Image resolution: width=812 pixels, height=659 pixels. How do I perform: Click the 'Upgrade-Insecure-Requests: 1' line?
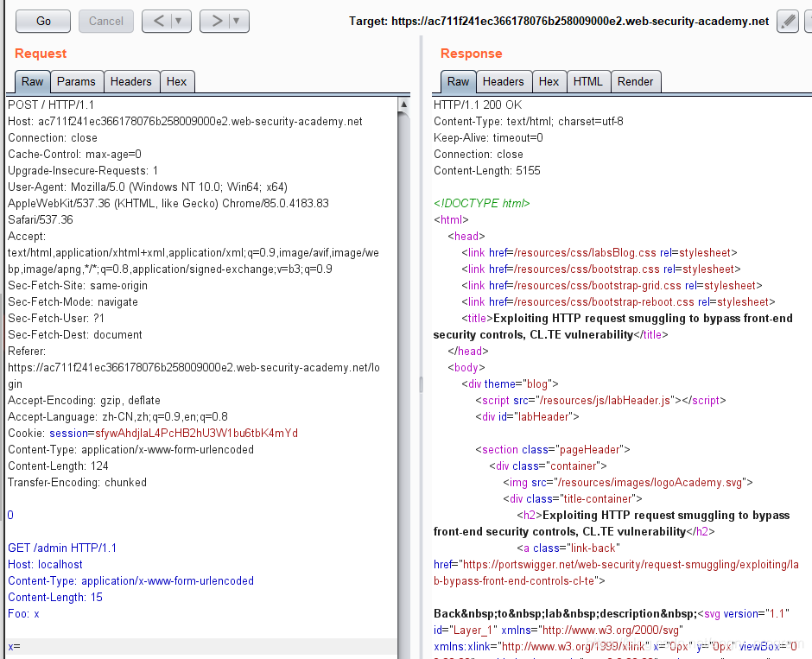click(x=83, y=170)
